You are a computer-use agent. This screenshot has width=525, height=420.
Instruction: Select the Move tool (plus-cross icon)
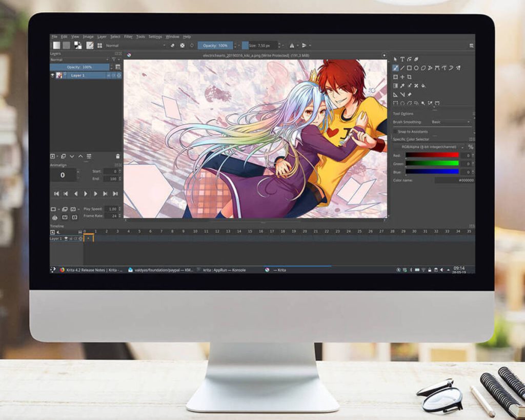pos(402,77)
